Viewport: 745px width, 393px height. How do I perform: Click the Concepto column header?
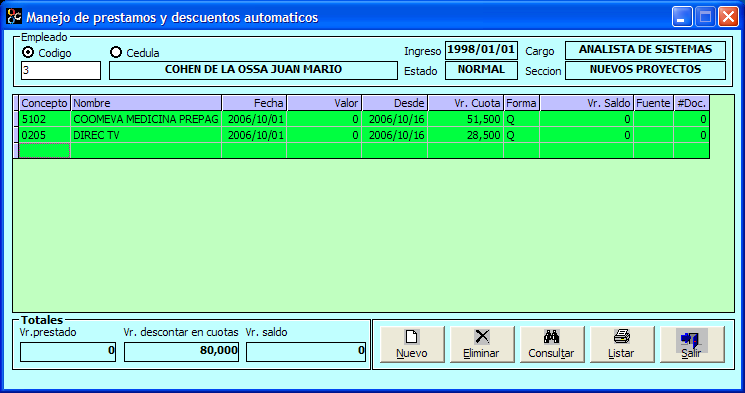coord(45,103)
